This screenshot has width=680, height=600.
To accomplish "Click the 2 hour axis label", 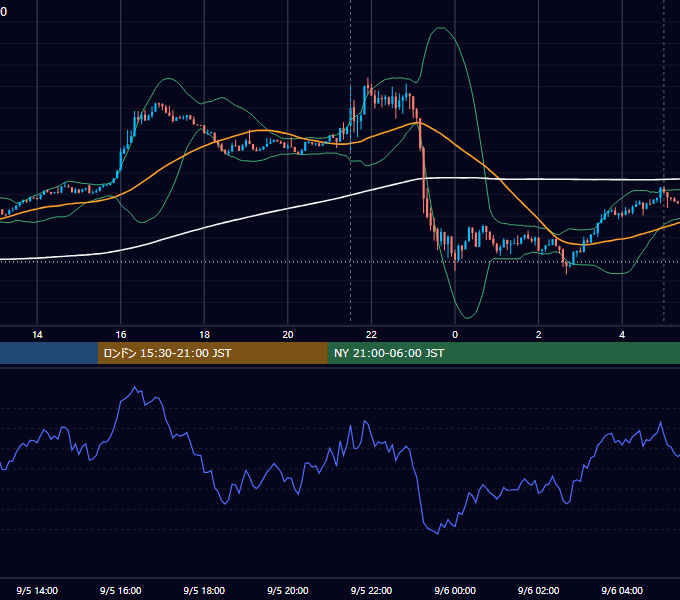I will click(x=539, y=335).
